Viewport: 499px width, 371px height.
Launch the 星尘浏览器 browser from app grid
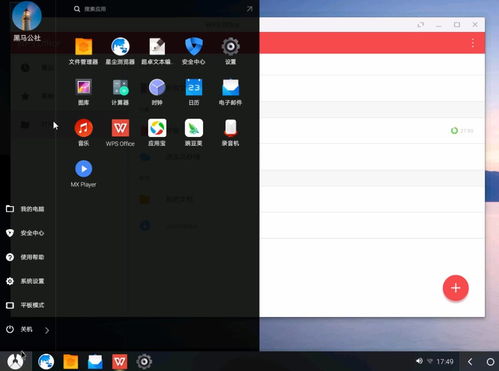[120, 51]
